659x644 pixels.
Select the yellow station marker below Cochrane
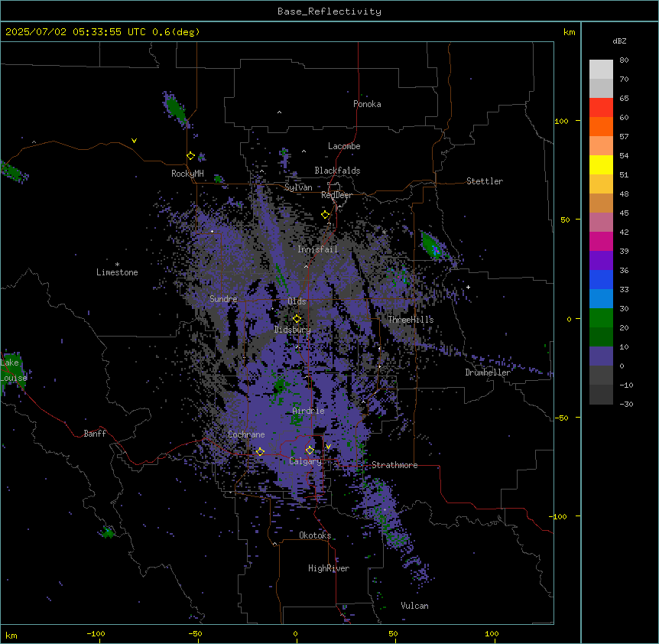pyautogui.click(x=260, y=451)
